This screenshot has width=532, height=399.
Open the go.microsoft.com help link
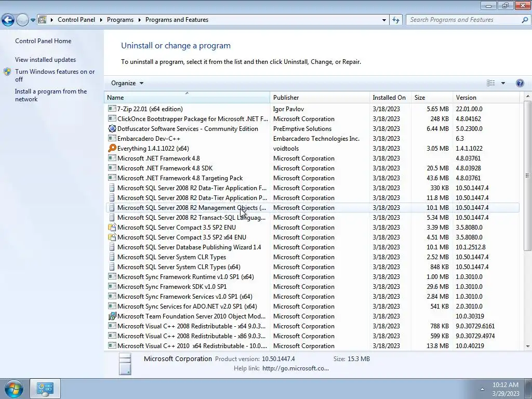click(296, 368)
